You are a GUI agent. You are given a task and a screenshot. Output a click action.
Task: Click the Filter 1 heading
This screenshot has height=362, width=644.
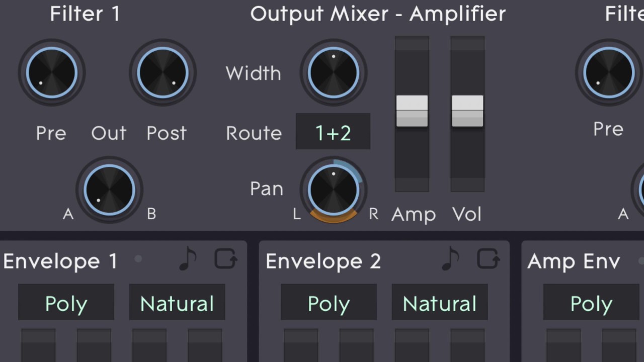pos(85,14)
